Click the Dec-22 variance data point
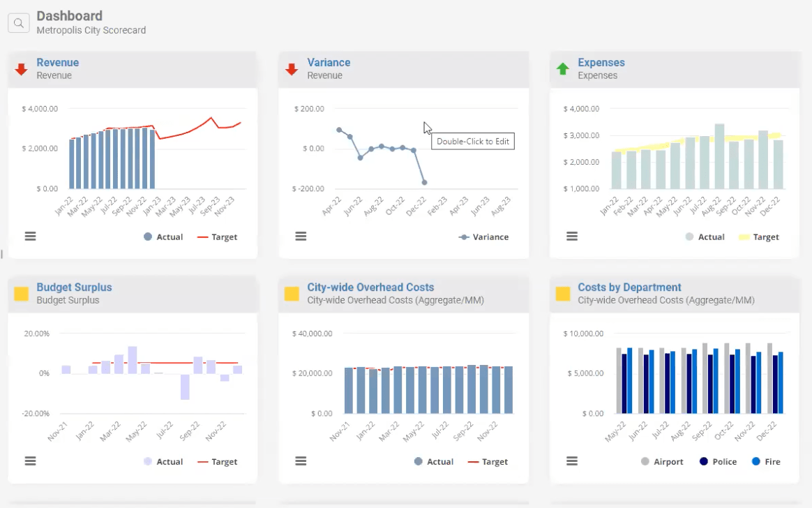Screen dimensions: 812x508 [x=424, y=182]
